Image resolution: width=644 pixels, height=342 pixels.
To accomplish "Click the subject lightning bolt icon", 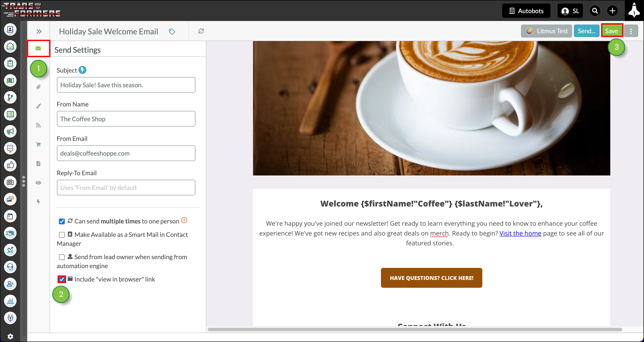I will pos(82,70).
